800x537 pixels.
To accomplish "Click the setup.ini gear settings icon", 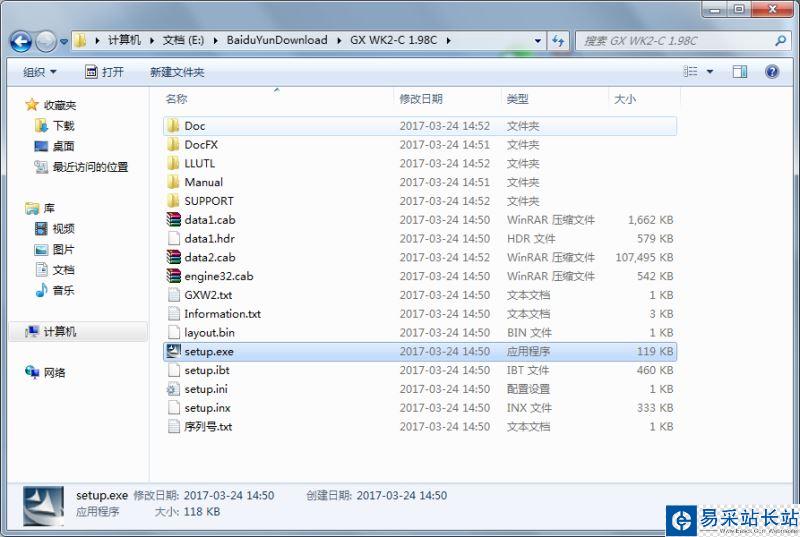I will pos(173,389).
